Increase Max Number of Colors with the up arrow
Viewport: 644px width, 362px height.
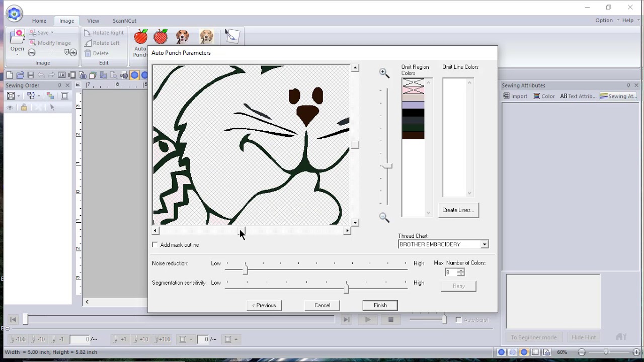tap(460, 270)
